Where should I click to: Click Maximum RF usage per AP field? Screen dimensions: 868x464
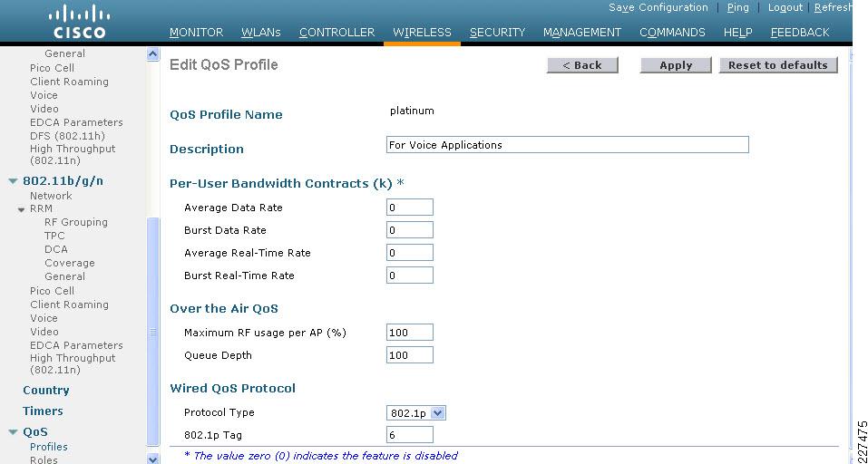click(x=410, y=333)
